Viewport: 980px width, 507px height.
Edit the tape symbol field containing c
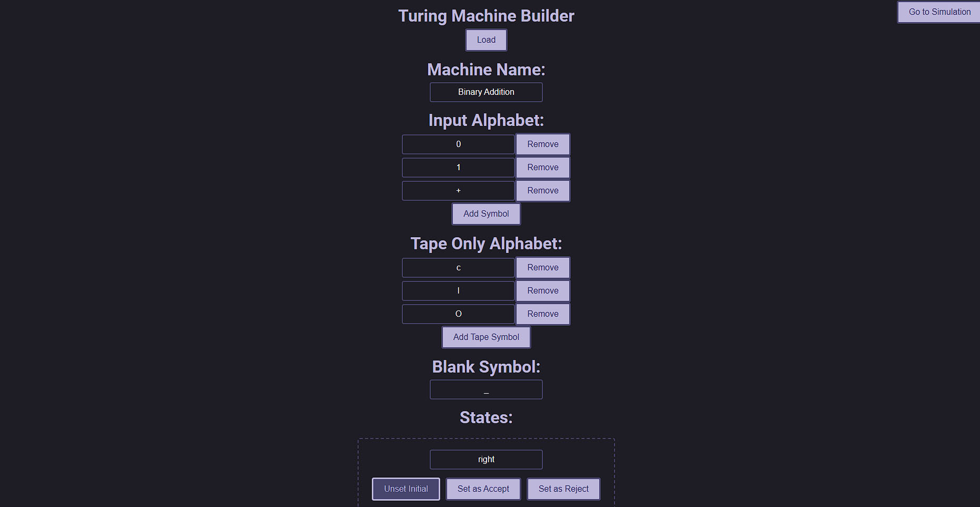[458, 268]
